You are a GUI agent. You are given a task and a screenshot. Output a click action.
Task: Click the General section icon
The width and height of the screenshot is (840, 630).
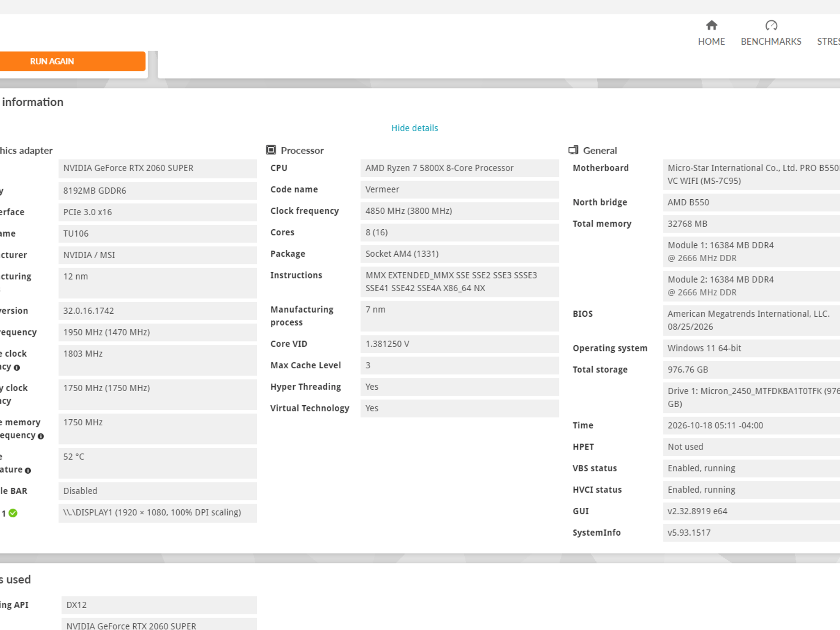[573, 150]
